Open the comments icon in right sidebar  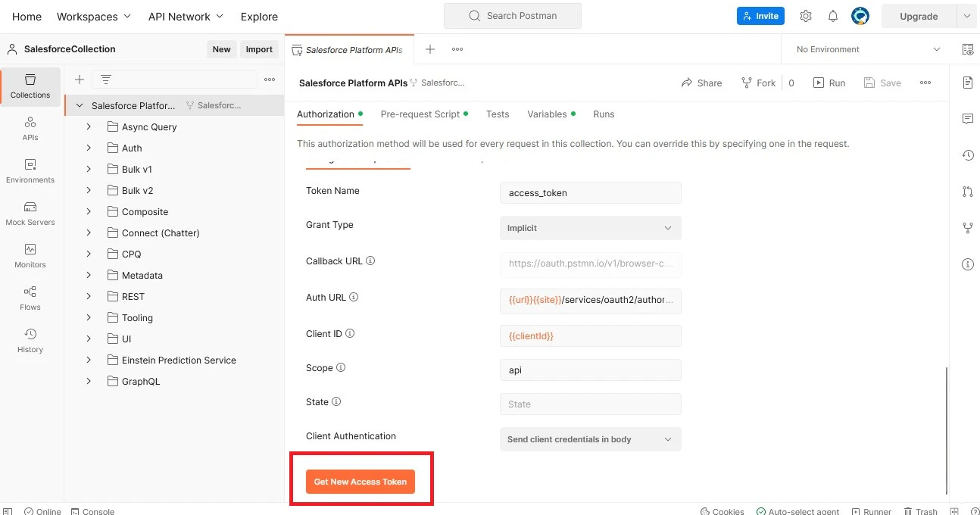[x=968, y=119]
